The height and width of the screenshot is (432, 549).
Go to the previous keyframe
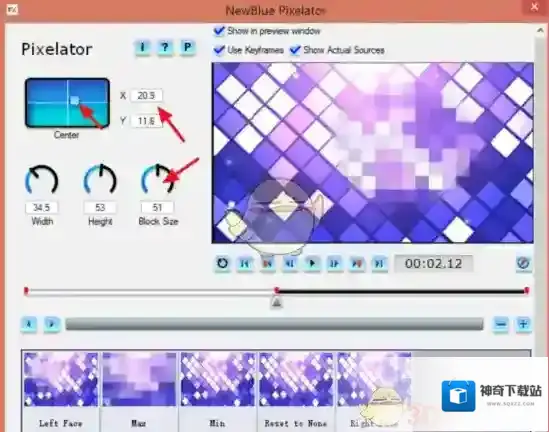[267, 263]
